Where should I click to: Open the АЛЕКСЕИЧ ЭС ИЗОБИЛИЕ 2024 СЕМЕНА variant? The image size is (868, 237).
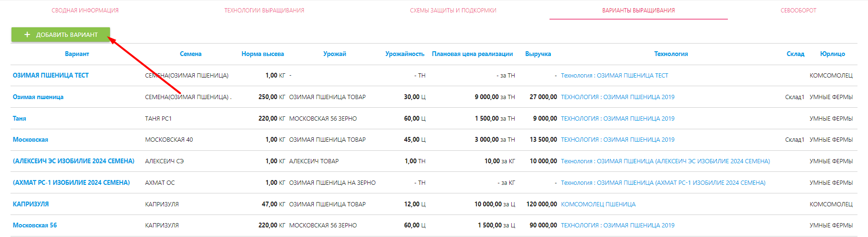click(74, 161)
